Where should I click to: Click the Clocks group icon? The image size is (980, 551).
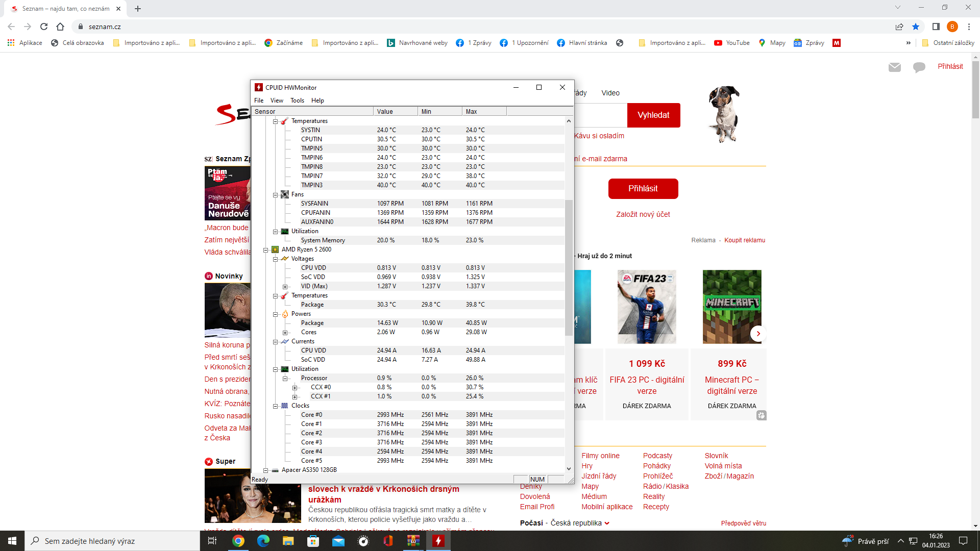[285, 406]
